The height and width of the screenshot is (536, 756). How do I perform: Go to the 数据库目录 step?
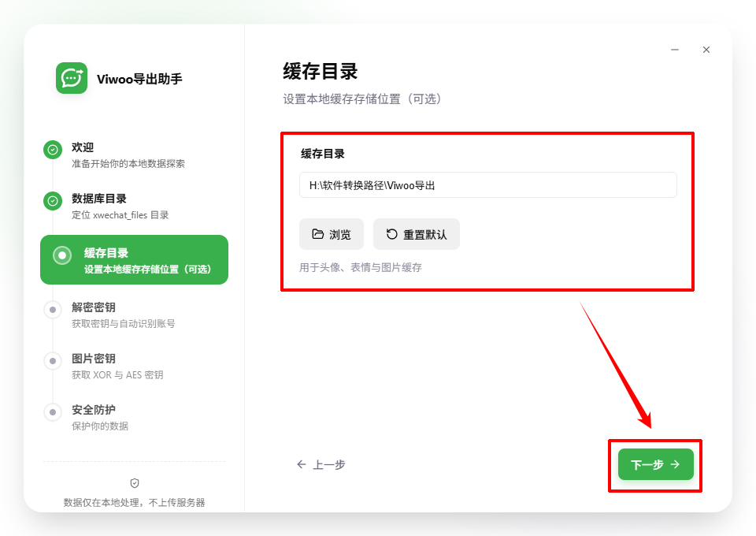coord(134,206)
